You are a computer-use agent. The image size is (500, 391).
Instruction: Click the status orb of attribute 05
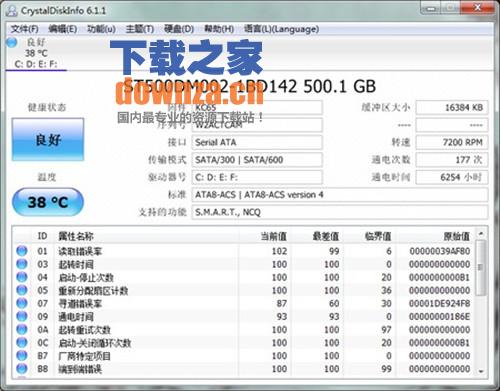coord(22,290)
